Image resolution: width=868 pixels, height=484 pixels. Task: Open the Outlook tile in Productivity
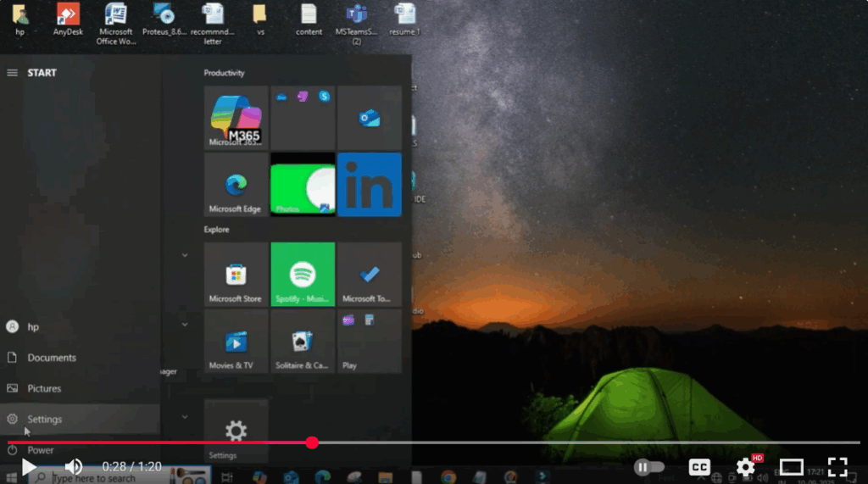[x=370, y=118]
